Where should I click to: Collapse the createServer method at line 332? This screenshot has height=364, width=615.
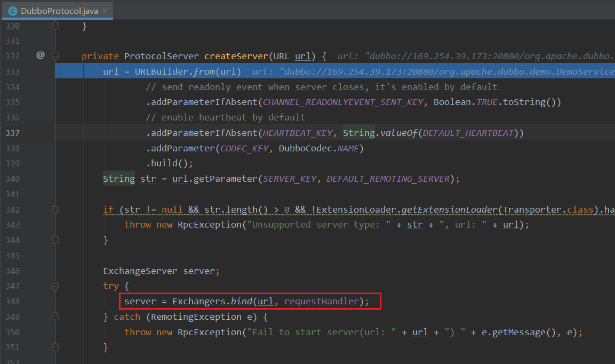click(55, 56)
